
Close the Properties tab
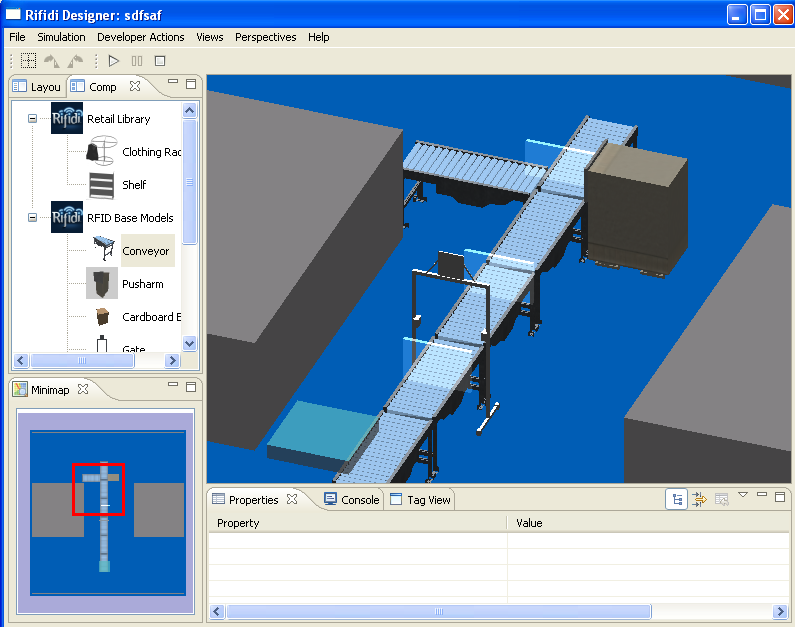[x=292, y=499]
